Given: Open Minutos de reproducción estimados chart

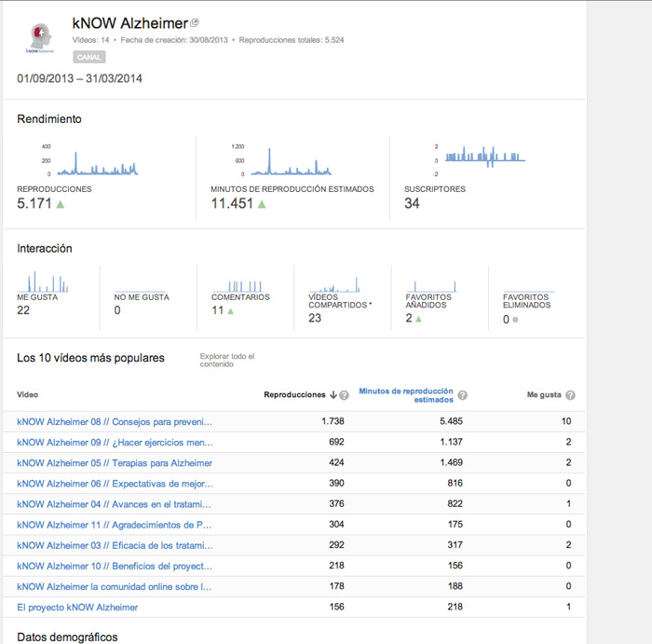Looking at the screenshot, I should [x=282, y=160].
